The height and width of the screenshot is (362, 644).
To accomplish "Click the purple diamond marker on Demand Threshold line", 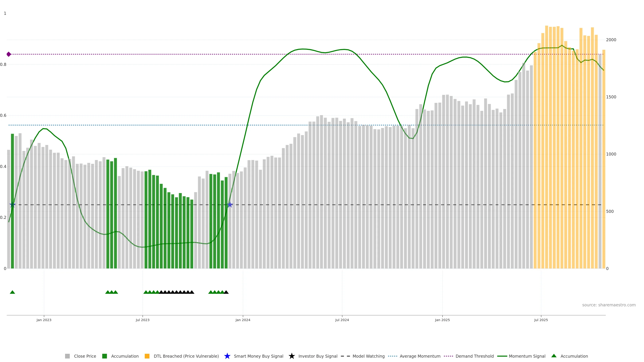I will [x=9, y=54].
